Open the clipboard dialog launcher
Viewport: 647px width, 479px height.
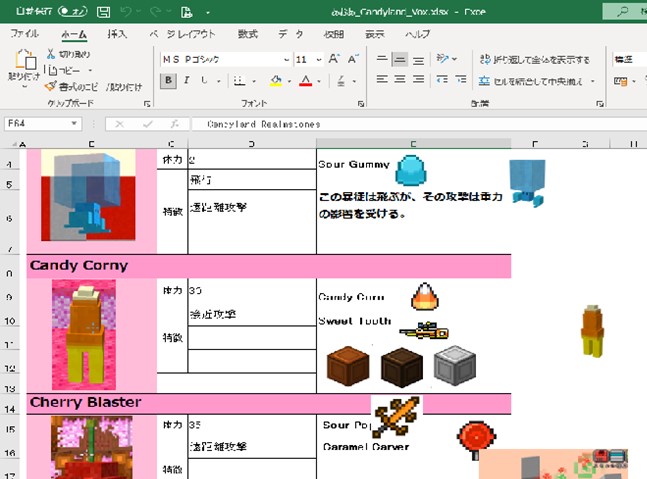[x=147, y=104]
